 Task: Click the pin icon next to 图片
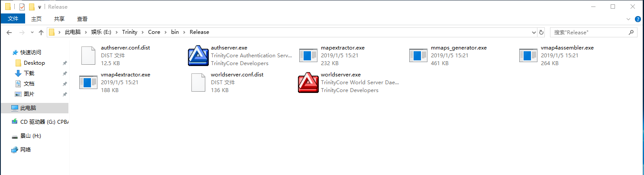[x=65, y=94]
